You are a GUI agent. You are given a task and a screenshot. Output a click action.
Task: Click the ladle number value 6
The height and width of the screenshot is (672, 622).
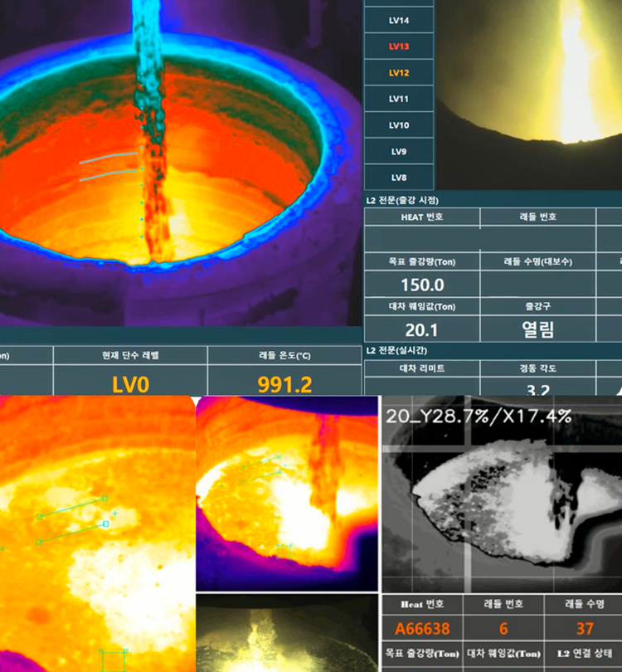click(503, 629)
